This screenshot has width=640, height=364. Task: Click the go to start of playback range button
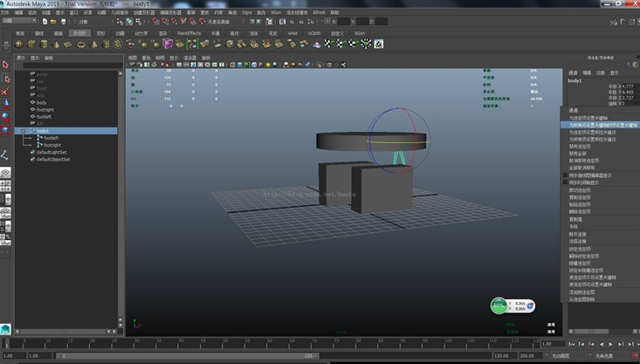572,345
